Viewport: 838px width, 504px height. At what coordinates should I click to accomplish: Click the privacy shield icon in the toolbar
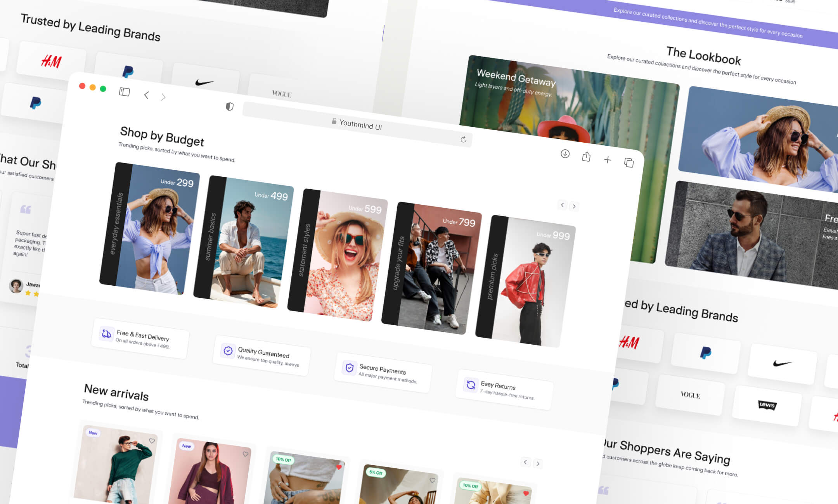pos(230,107)
